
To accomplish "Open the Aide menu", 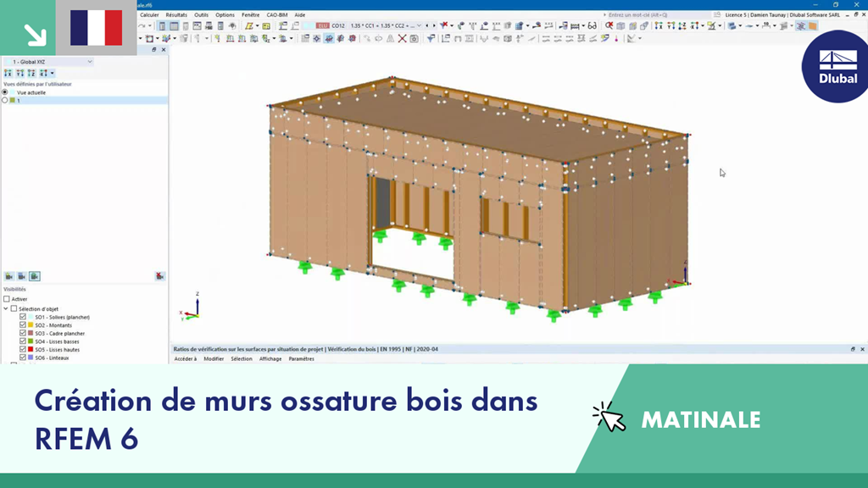I will click(299, 15).
